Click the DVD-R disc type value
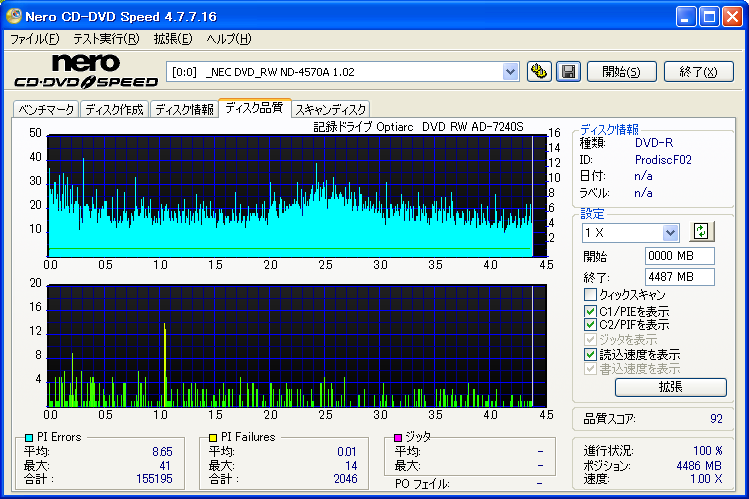Image resolution: width=749 pixels, height=499 pixels. pyautogui.click(x=654, y=143)
